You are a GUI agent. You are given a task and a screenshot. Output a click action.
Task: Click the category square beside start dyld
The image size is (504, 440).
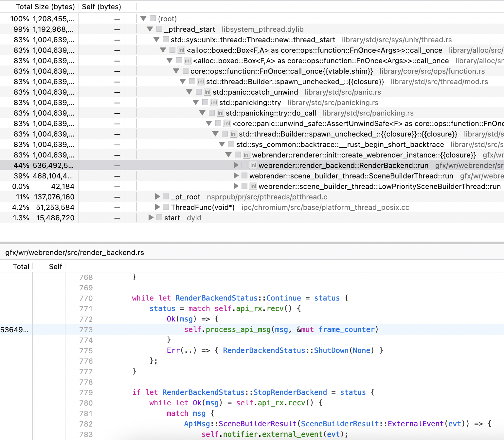coord(159,218)
